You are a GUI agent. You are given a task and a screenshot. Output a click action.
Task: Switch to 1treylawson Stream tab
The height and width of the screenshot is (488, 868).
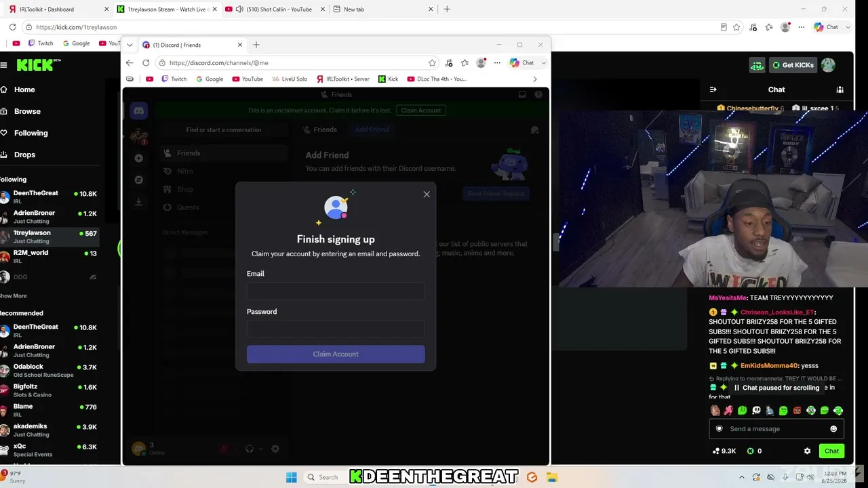coord(165,9)
